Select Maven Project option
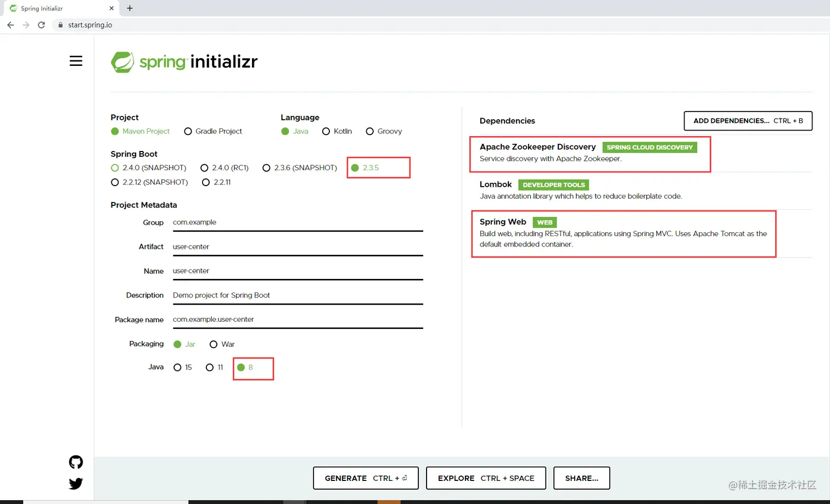830x504 pixels. pos(140,131)
